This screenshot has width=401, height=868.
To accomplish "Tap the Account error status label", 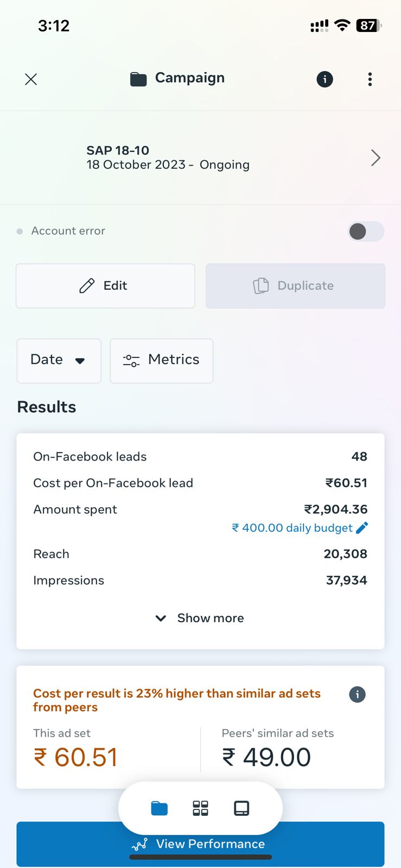I will pyautogui.click(x=68, y=231).
